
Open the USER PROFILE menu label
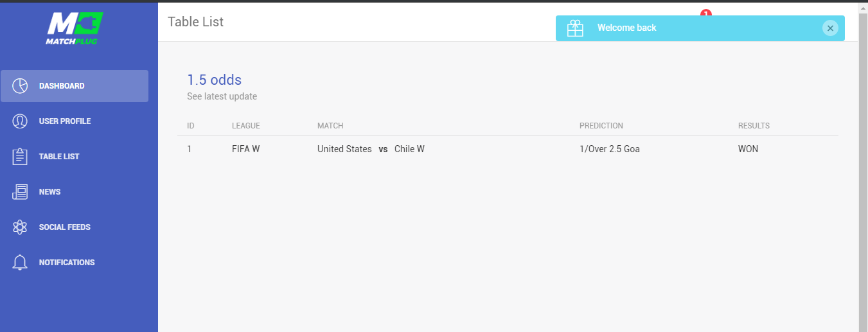tap(65, 121)
